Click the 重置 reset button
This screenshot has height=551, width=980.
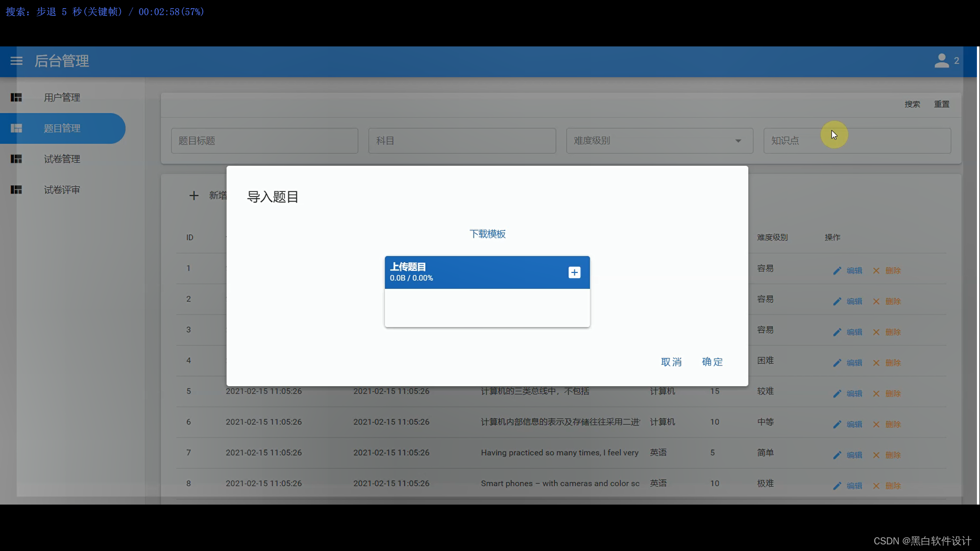[x=942, y=104]
